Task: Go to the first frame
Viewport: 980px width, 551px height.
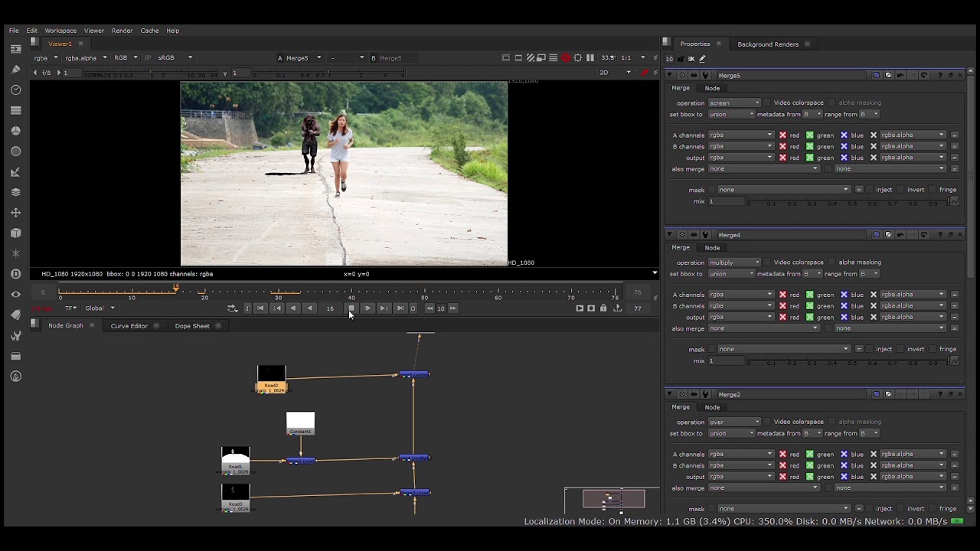Action: click(260, 308)
